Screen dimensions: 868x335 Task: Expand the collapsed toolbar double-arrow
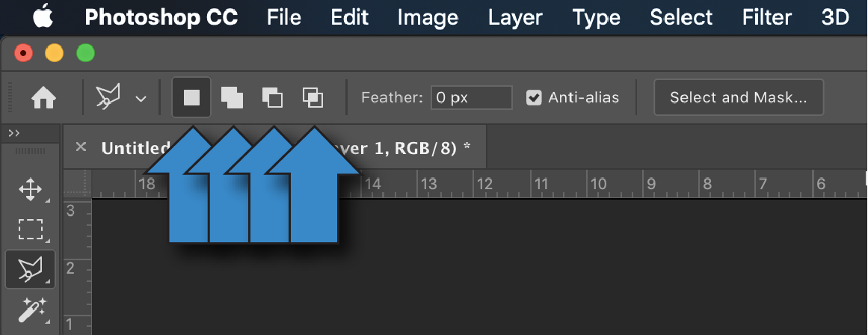pos(13,133)
